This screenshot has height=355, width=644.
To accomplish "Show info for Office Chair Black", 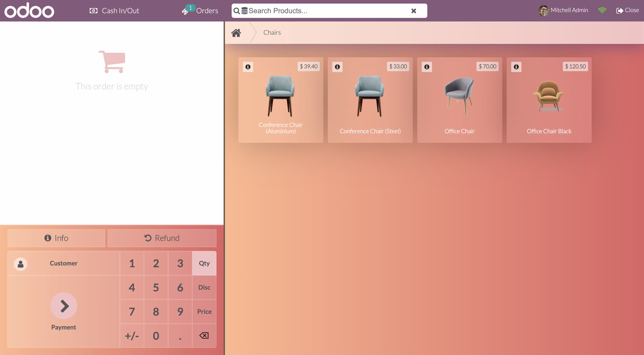I will pyautogui.click(x=516, y=67).
